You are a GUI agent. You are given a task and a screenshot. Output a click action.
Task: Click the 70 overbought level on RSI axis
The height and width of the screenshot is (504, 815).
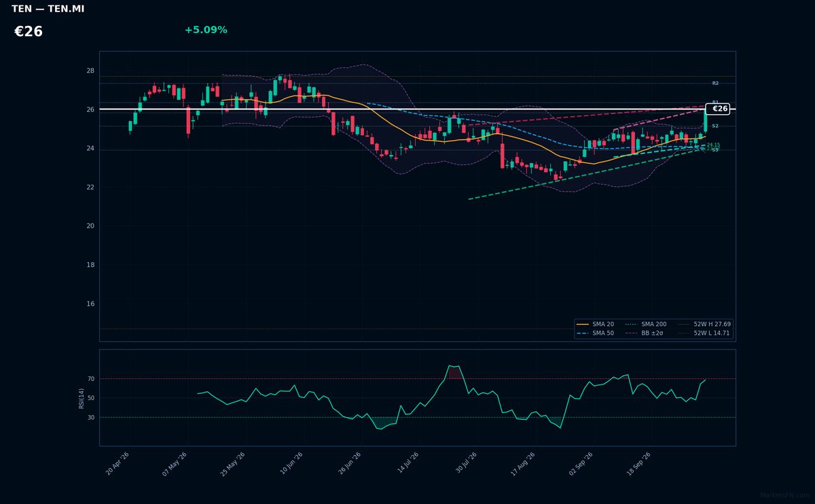tap(91, 378)
